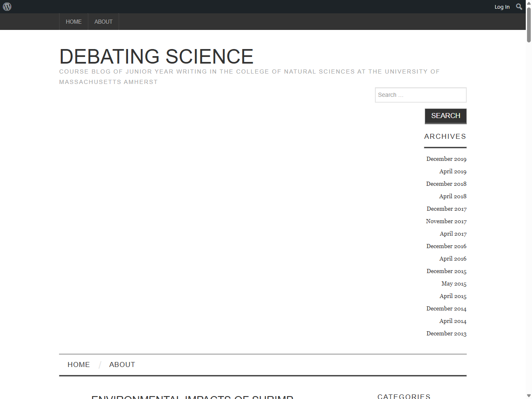Select the November 2017 archive link
532x399 pixels.
click(x=446, y=221)
